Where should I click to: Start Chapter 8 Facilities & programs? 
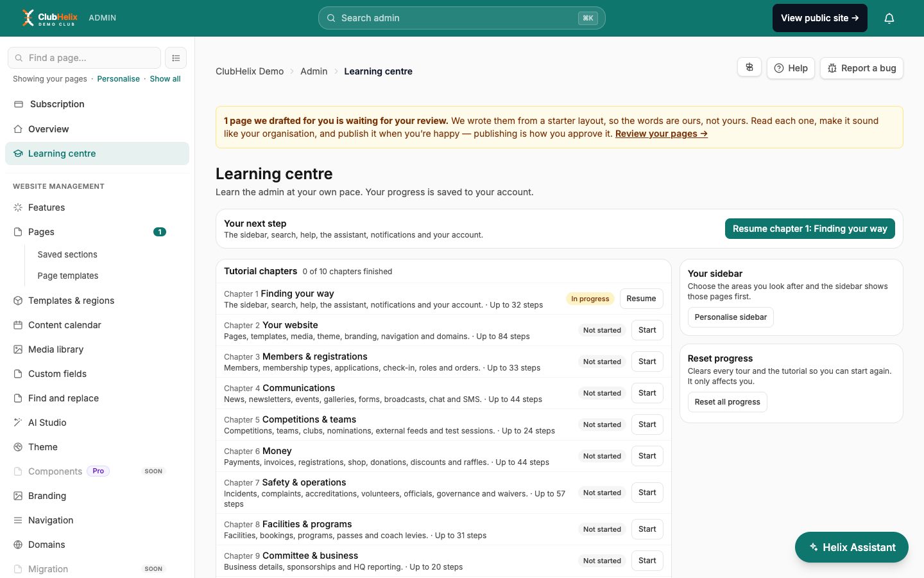click(x=647, y=529)
